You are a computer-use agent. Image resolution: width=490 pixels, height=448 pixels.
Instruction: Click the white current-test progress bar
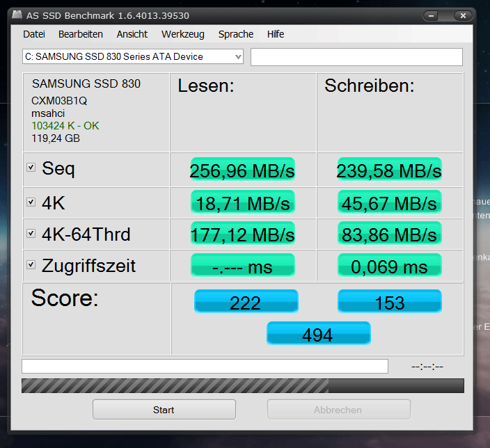click(205, 366)
